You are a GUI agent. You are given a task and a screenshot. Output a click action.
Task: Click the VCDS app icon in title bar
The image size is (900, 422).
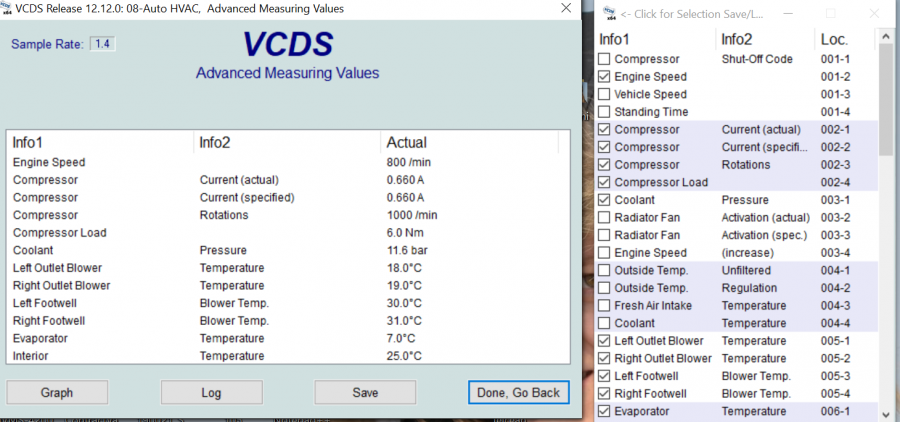[8, 9]
